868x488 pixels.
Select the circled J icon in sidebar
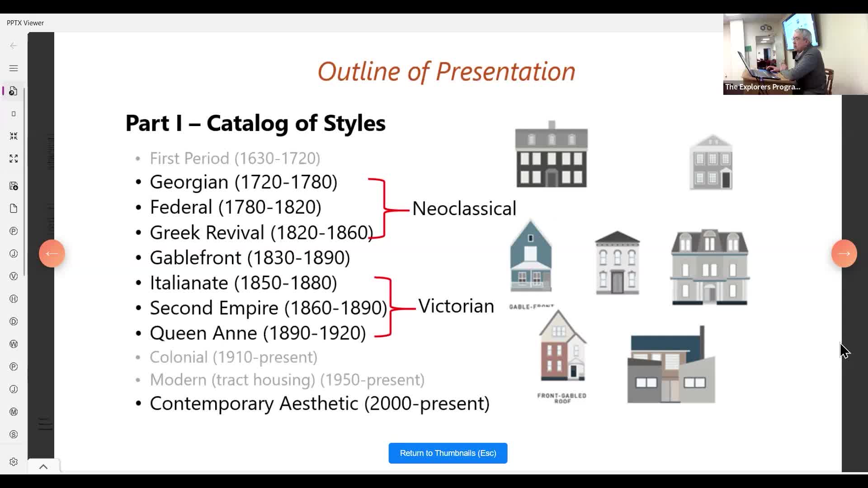coord(14,253)
